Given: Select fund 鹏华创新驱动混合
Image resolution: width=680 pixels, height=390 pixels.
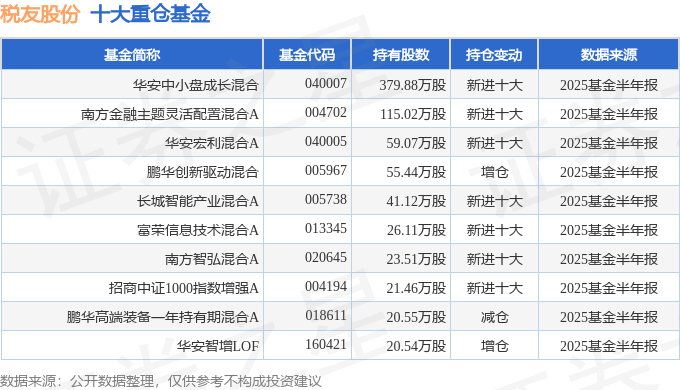Looking at the screenshot, I should [x=203, y=172].
